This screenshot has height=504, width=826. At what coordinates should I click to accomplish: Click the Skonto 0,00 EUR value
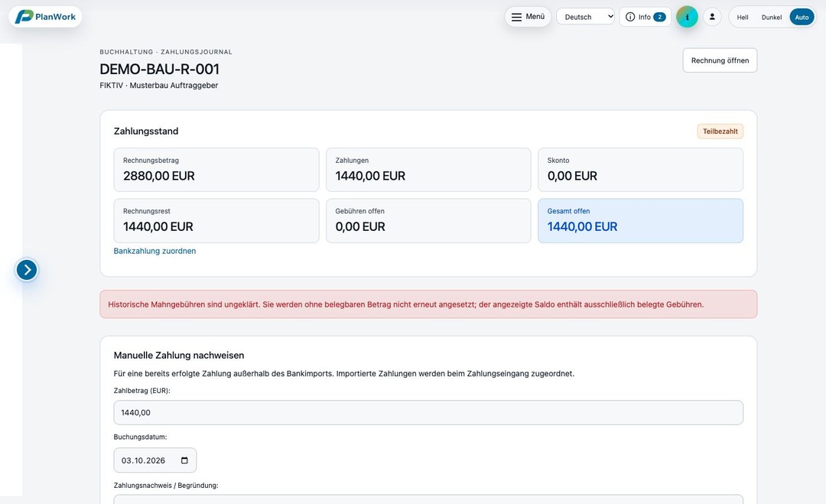[x=572, y=176]
